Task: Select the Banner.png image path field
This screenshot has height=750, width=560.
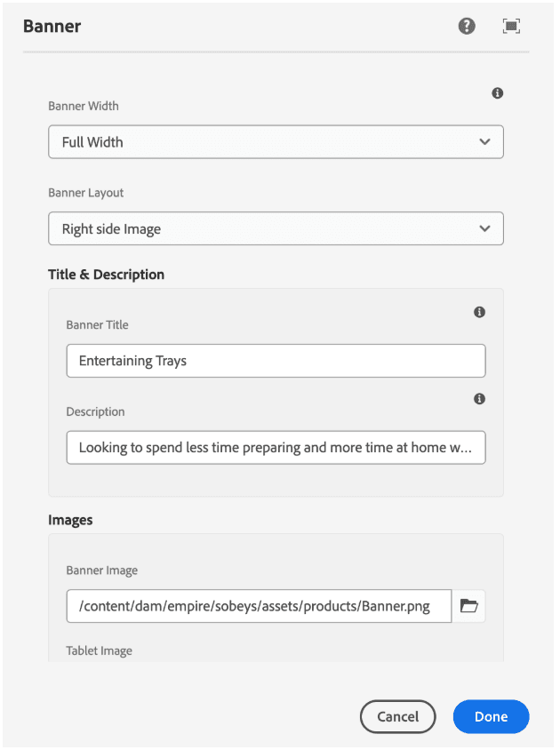Action: pos(259,606)
